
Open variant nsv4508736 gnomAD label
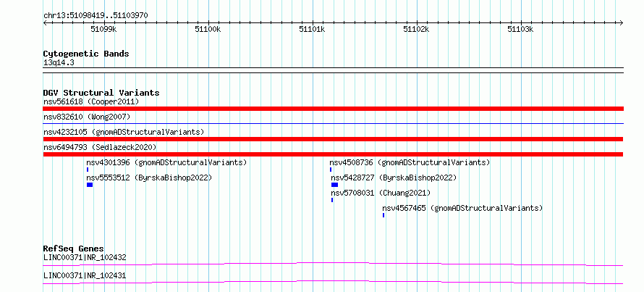(x=410, y=162)
